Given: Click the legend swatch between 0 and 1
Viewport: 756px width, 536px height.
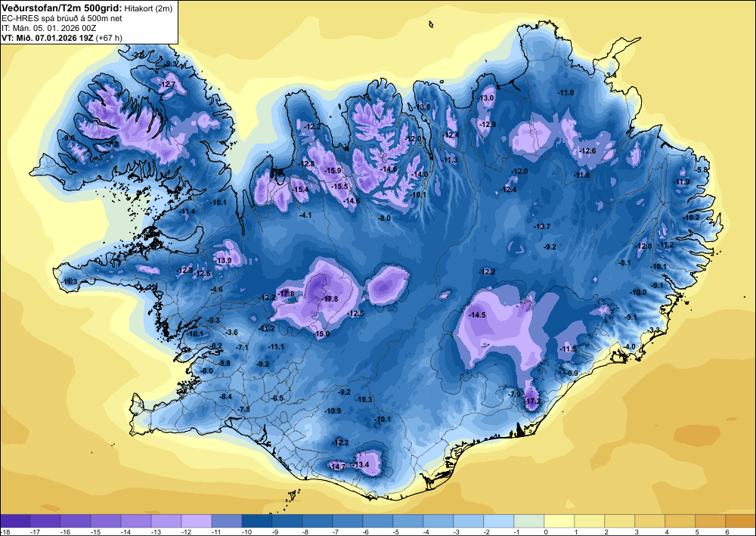Looking at the screenshot, I should [x=559, y=521].
